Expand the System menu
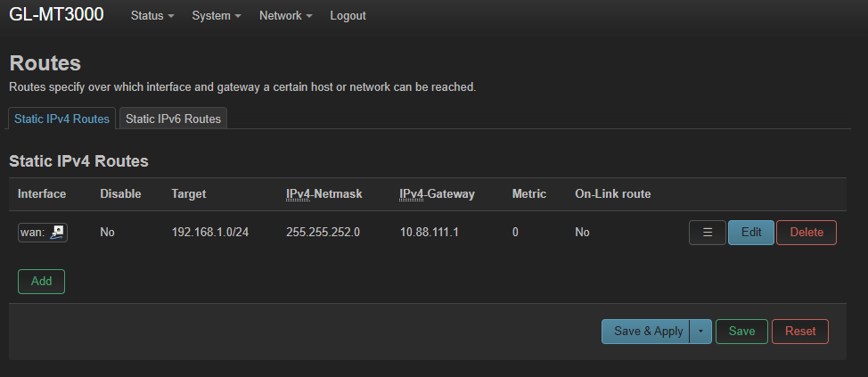The image size is (868, 377). coord(217,16)
